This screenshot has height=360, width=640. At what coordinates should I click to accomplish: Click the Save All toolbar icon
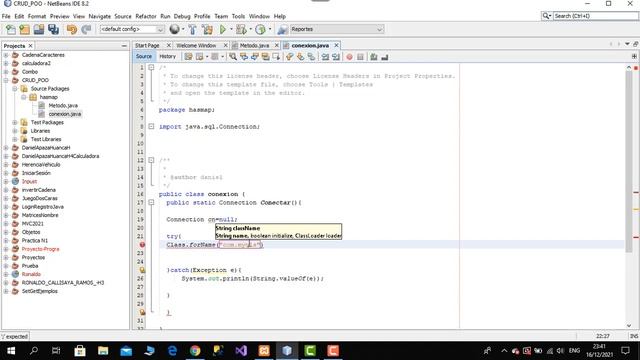(x=53, y=29)
